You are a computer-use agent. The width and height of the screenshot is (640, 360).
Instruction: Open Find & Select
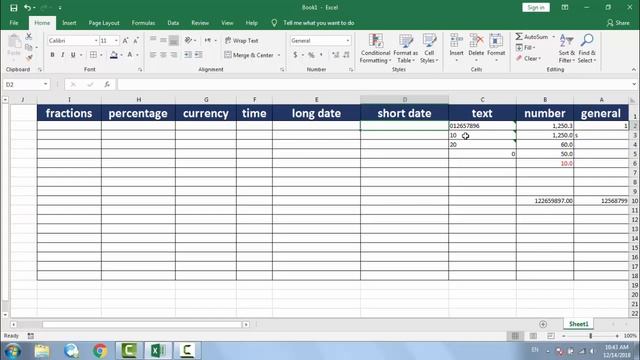[x=587, y=48]
